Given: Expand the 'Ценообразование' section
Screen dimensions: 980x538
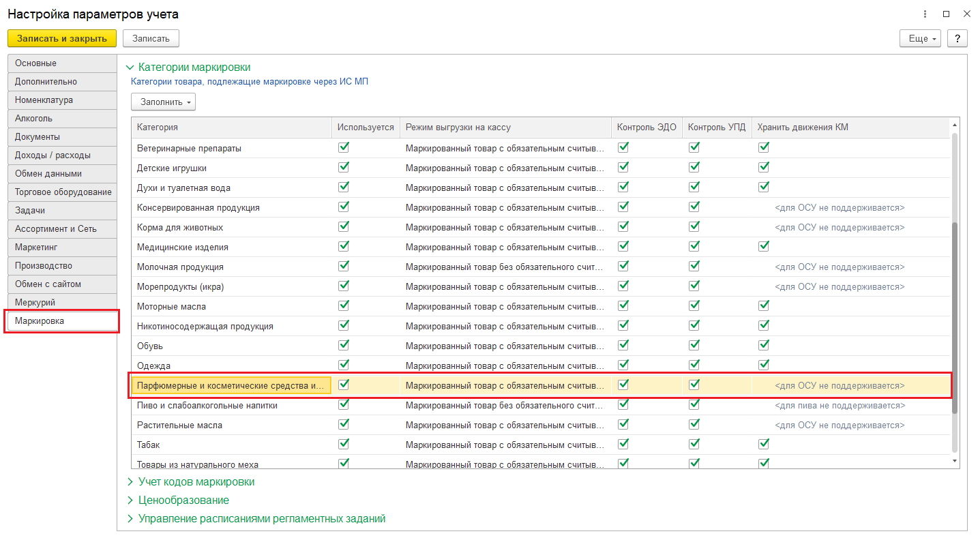Looking at the screenshot, I should [x=183, y=500].
